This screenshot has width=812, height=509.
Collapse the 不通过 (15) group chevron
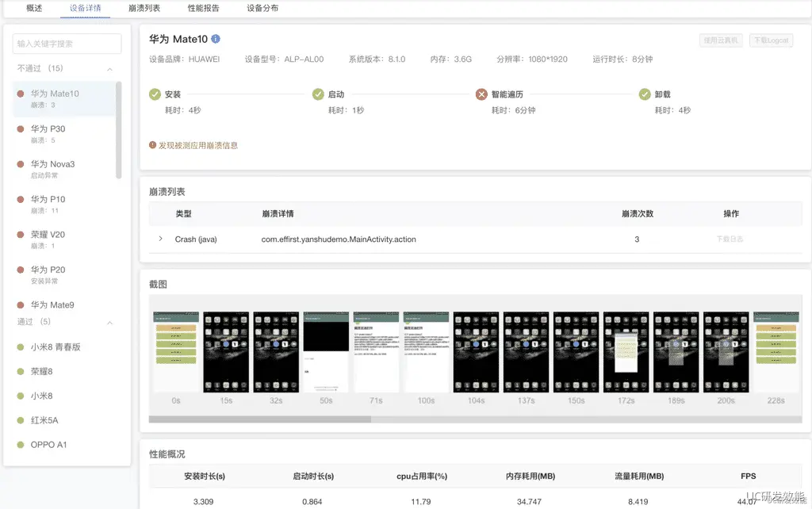[109, 69]
